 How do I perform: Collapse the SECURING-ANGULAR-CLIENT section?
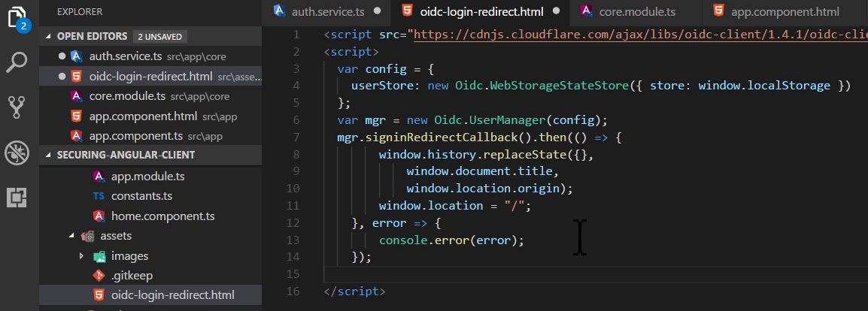pos(50,155)
